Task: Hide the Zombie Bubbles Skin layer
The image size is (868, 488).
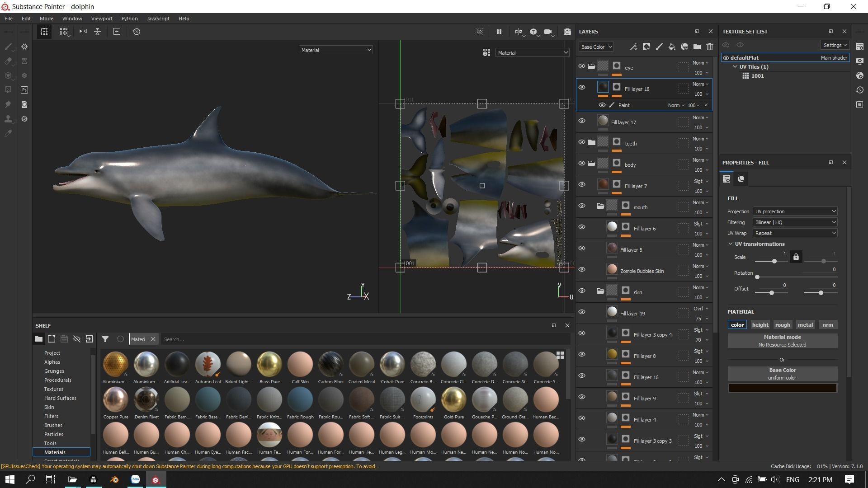Action: pos(582,270)
